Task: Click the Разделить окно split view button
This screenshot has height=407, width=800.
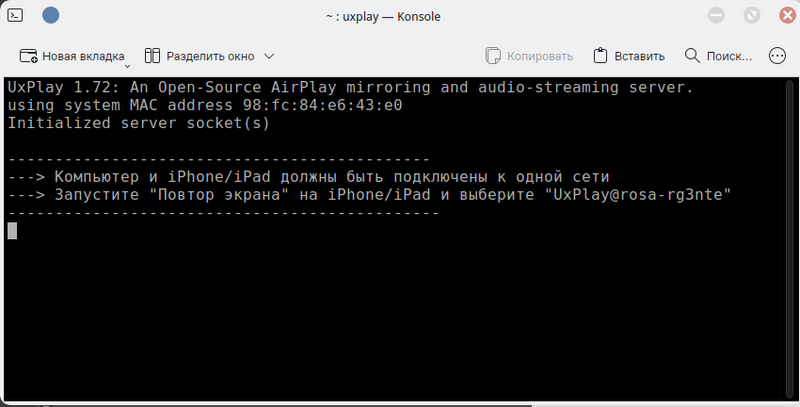Action: point(200,56)
